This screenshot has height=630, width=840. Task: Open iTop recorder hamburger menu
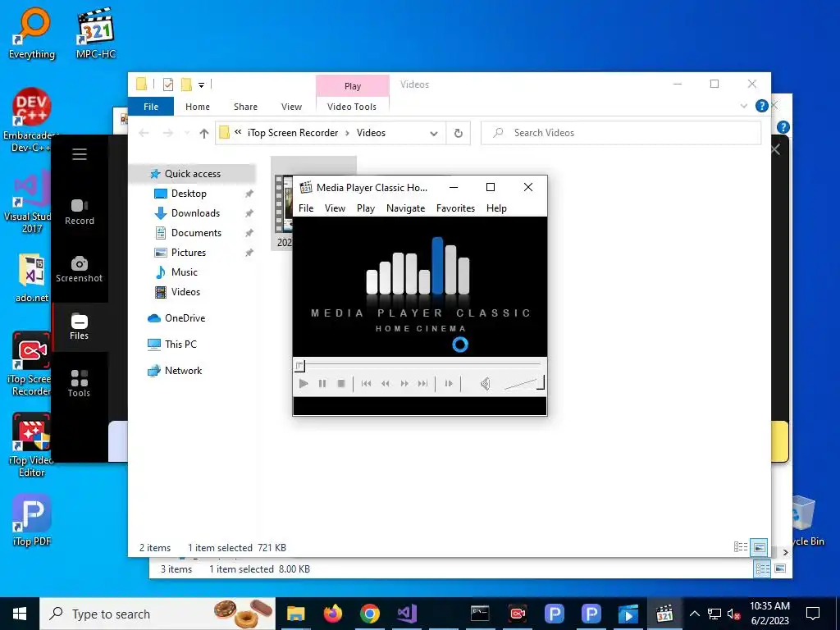[80, 154]
